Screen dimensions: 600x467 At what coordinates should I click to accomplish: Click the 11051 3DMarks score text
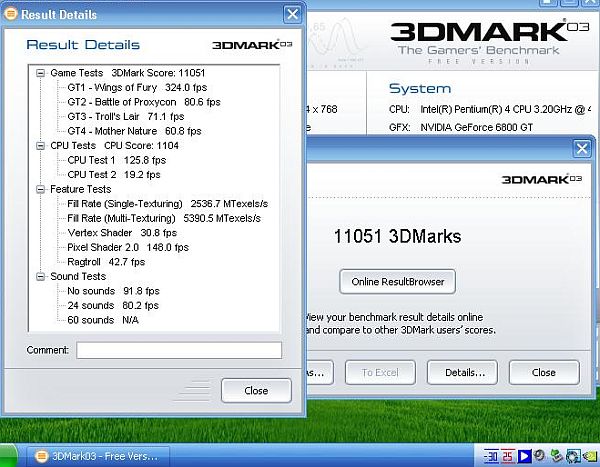coord(397,236)
